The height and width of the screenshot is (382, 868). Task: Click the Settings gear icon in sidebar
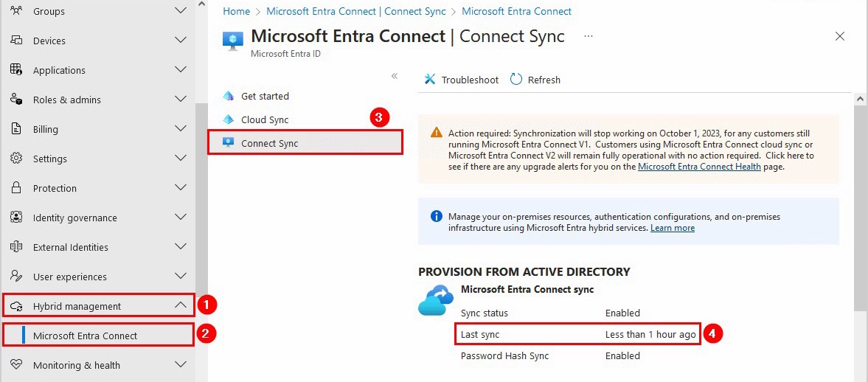click(17, 159)
